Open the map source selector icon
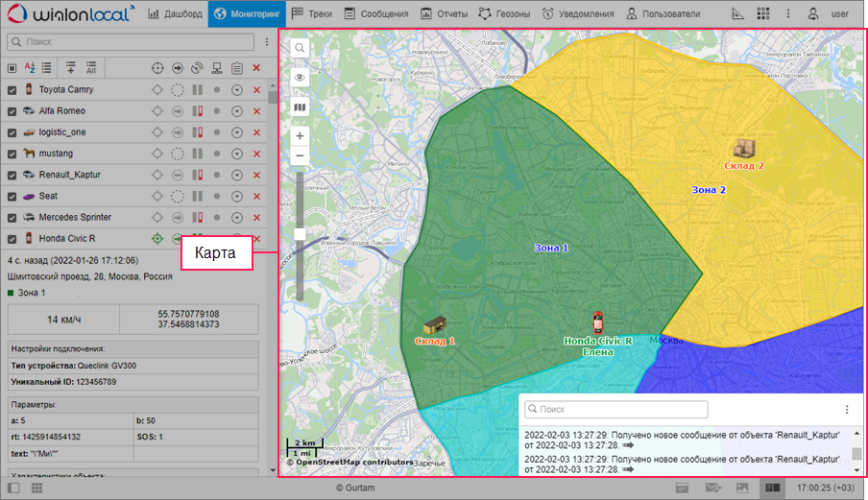 pos(300,107)
